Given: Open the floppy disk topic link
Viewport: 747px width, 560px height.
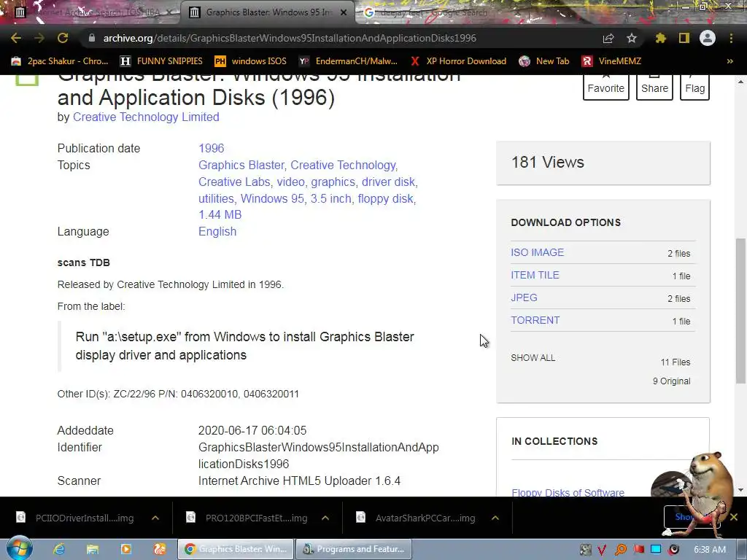Looking at the screenshot, I should (x=385, y=198).
